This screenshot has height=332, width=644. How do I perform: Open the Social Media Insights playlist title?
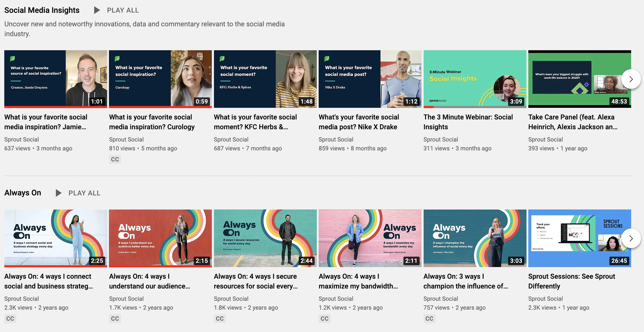click(42, 10)
